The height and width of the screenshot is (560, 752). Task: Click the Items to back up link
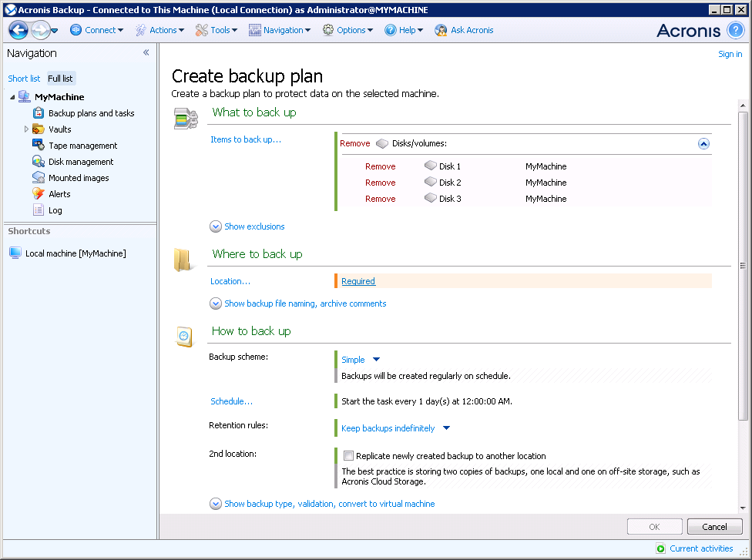(246, 139)
